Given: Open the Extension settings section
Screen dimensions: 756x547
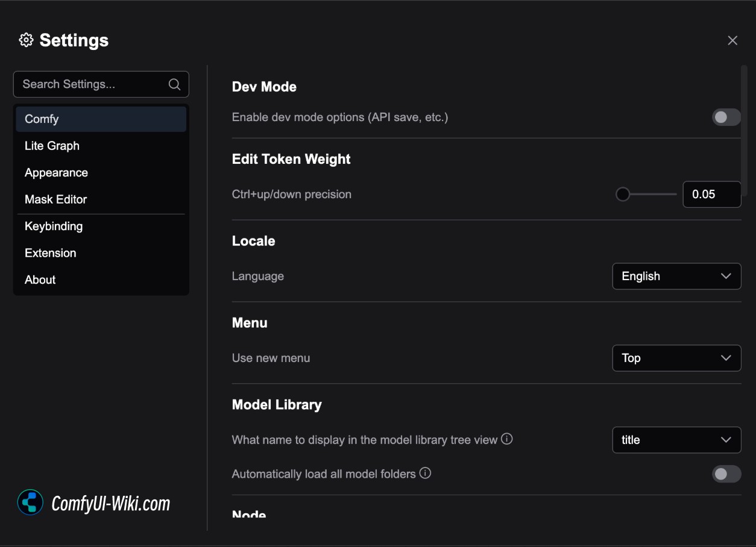Looking at the screenshot, I should click(101, 253).
